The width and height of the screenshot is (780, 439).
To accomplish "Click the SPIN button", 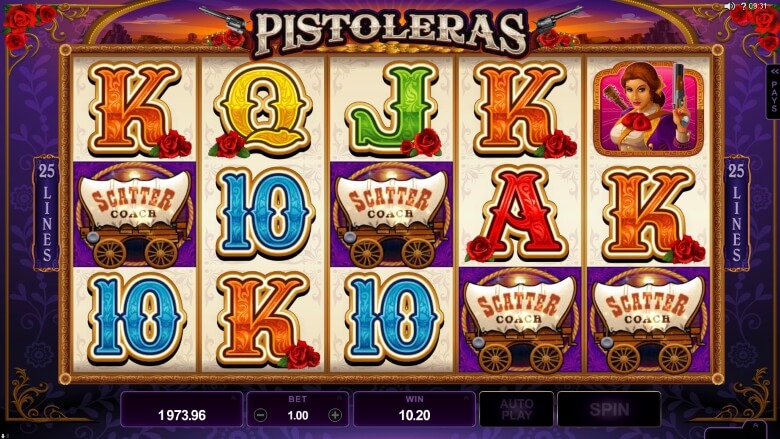I will pos(609,409).
